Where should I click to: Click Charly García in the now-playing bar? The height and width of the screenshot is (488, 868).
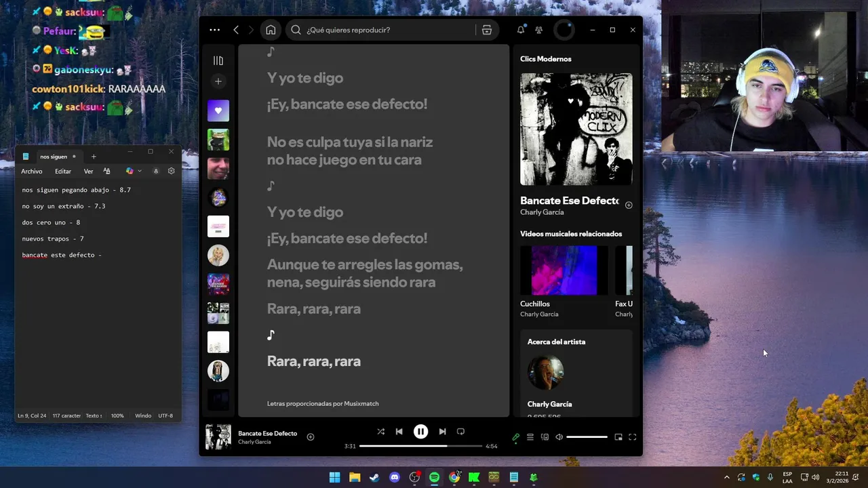(x=254, y=442)
